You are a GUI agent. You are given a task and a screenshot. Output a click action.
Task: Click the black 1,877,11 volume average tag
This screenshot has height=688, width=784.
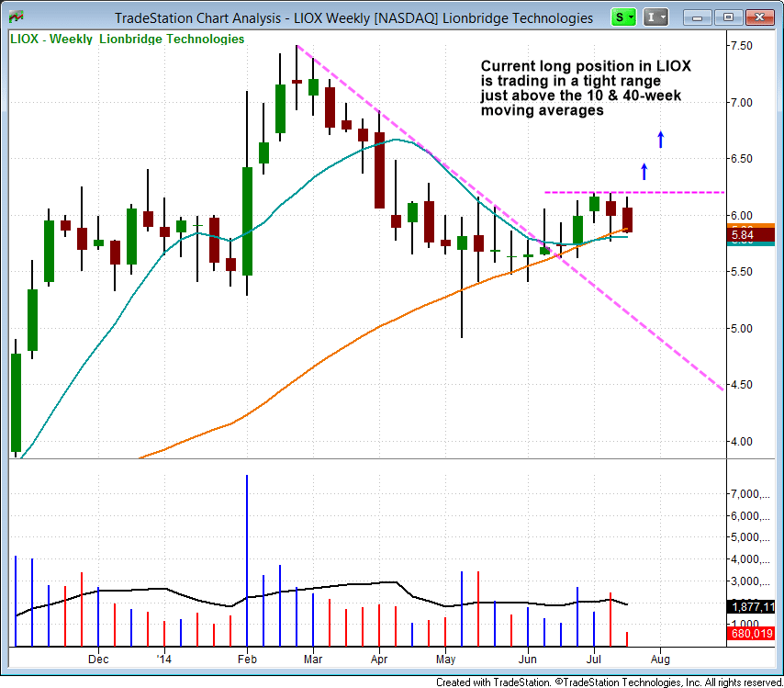(x=751, y=607)
